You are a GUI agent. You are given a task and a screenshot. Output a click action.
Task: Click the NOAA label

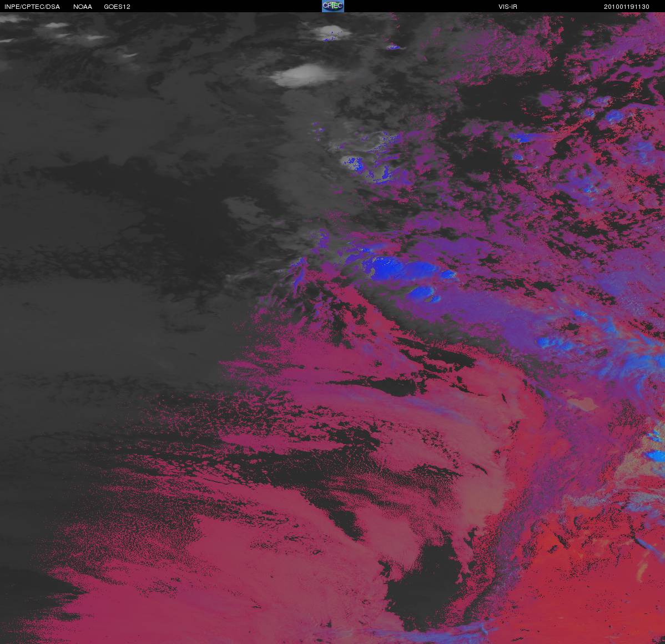pyautogui.click(x=83, y=7)
